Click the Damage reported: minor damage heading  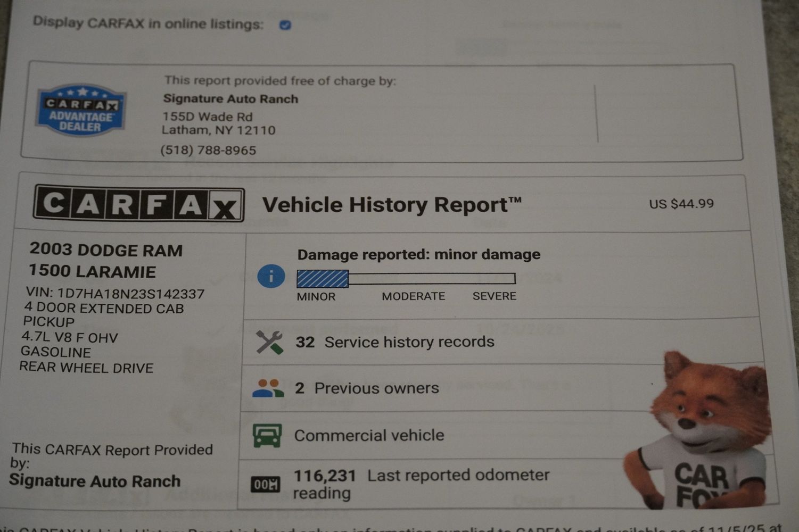[418, 254]
